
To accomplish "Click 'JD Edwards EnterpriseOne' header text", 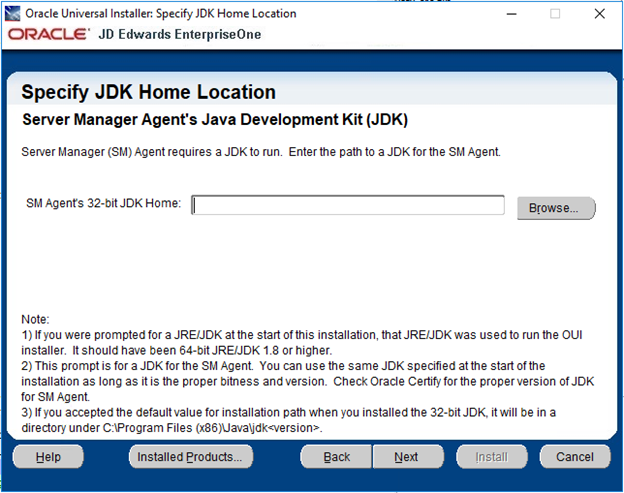I will click(179, 35).
